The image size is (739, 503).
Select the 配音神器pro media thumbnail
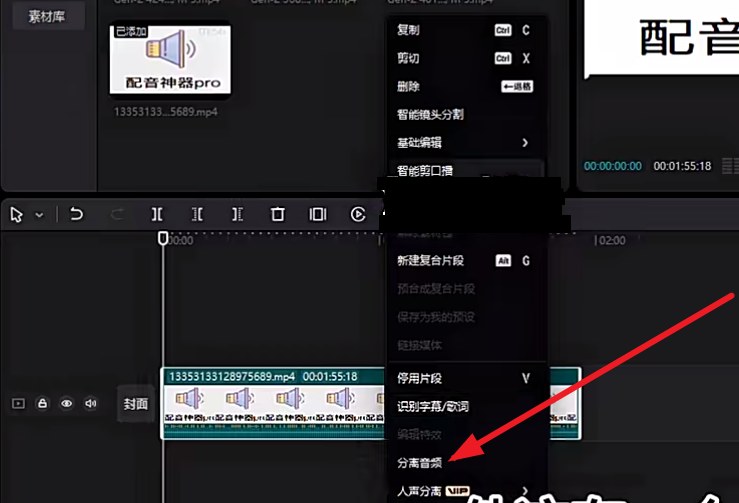click(x=170, y=59)
